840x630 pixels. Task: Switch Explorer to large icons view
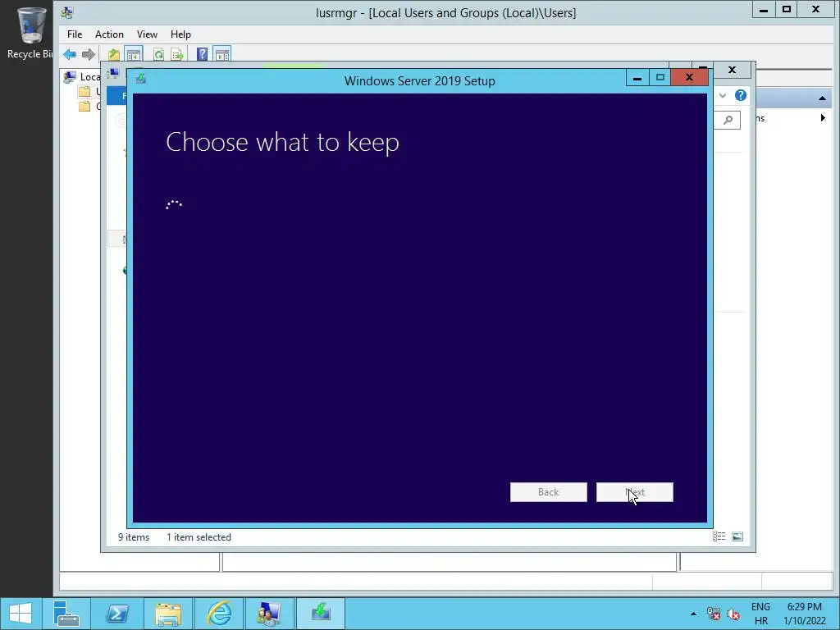pos(737,536)
